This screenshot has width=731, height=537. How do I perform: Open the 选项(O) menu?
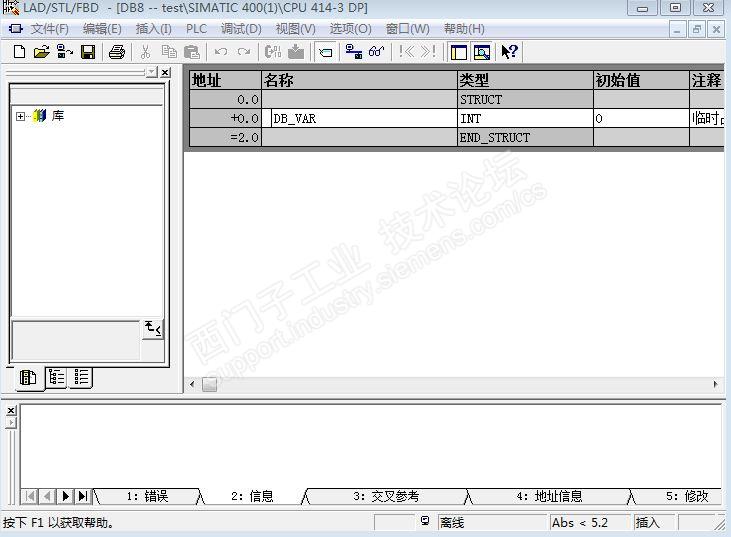[x=350, y=29]
